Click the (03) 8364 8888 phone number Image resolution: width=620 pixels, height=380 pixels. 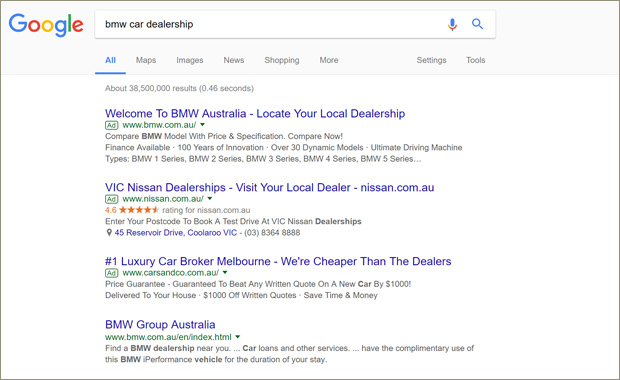coord(272,233)
